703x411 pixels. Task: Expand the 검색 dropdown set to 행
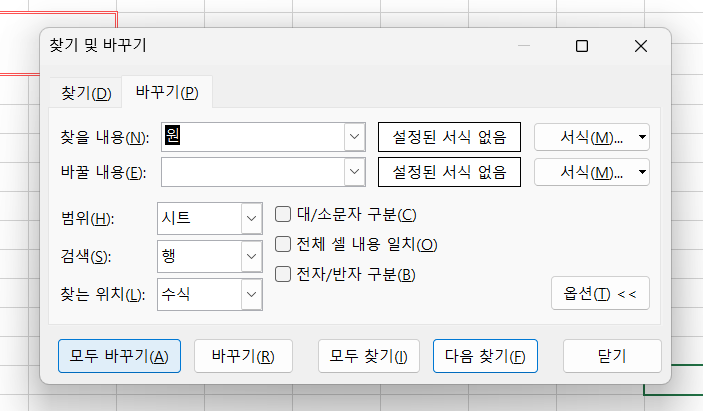click(251, 257)
